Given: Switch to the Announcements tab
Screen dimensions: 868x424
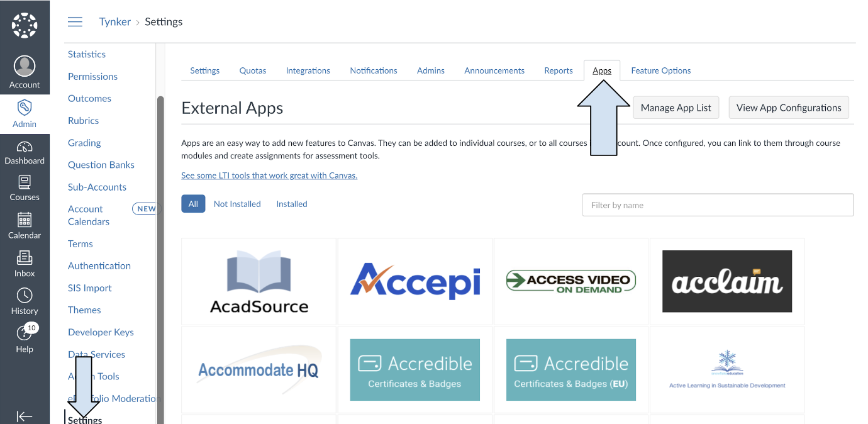Looking at the screenshot, I should tap(494, 70).
